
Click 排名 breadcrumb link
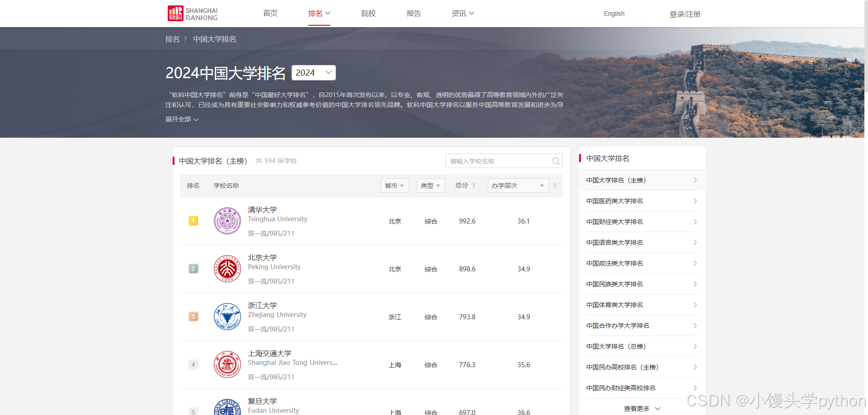[x=172, y=39]
